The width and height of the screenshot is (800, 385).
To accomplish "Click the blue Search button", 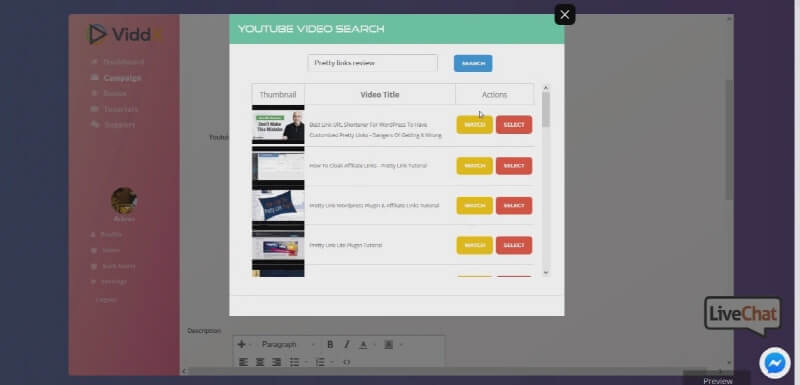I will (x=473, y=63).
